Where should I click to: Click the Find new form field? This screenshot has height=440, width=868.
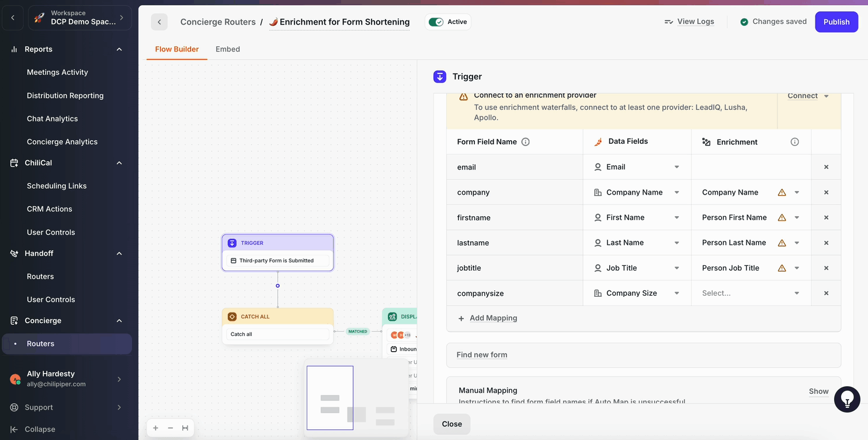(x=643, y=355)
